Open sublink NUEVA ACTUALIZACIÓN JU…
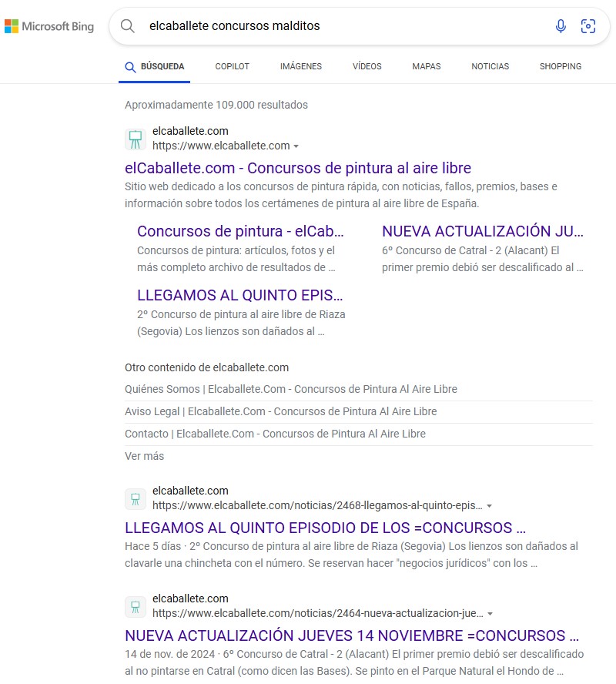The image size is (616, 684). pos(483,231)
